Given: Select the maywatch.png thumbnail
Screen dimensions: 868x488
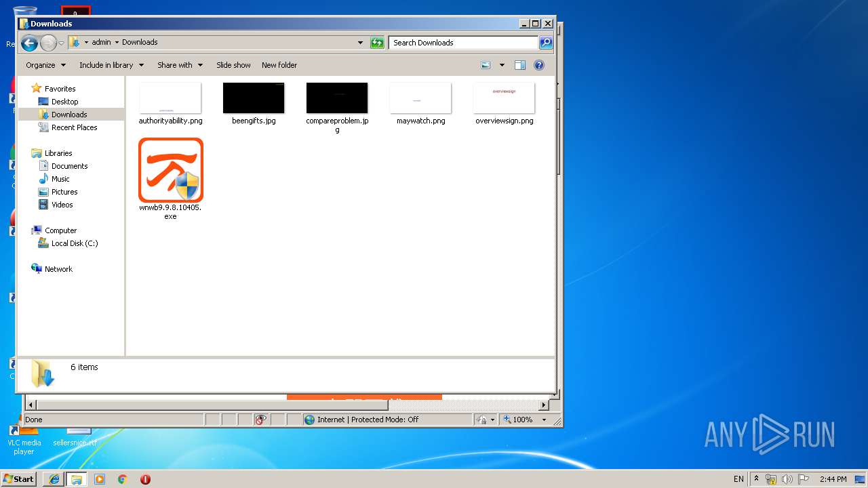Looking at the screenshot, I should coord(420,98).
